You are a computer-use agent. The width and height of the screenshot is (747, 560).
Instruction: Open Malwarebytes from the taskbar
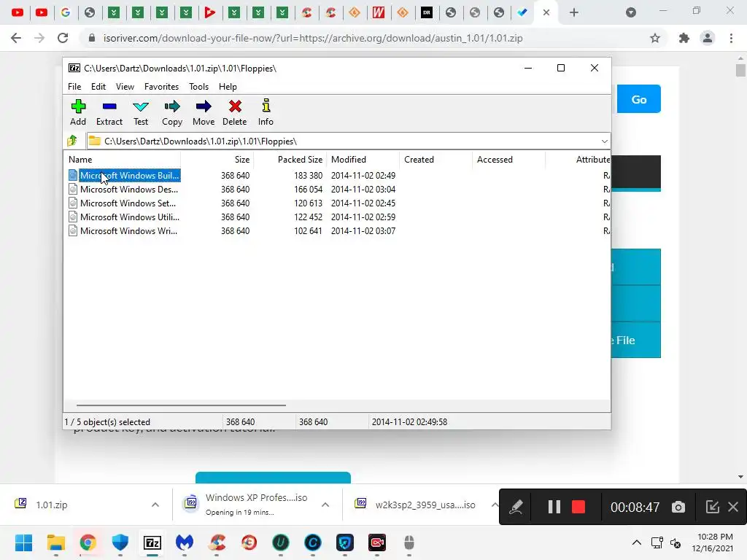point(185,542)
